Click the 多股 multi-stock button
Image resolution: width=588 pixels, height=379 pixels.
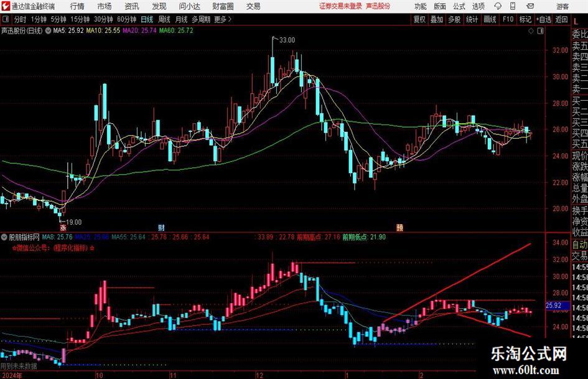[454, 19]
